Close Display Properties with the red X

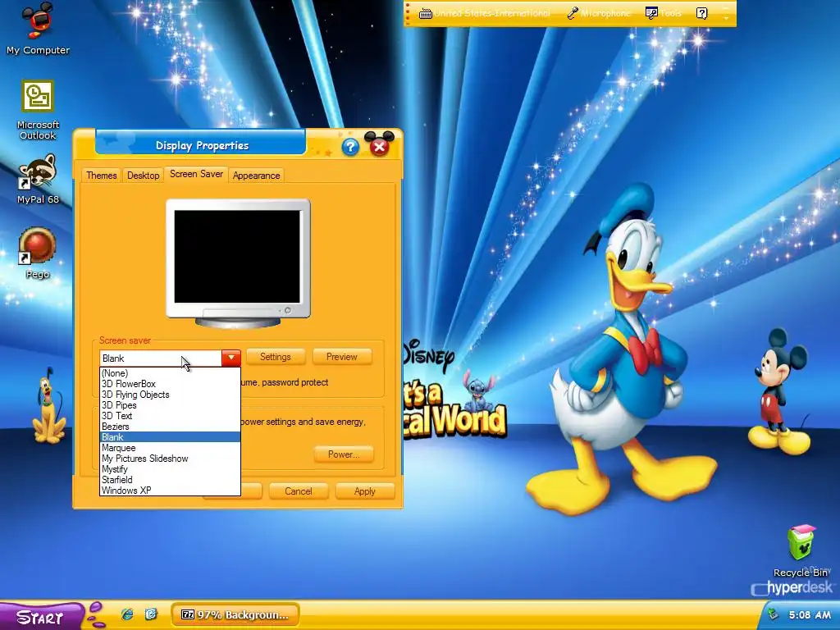point(379,146)
